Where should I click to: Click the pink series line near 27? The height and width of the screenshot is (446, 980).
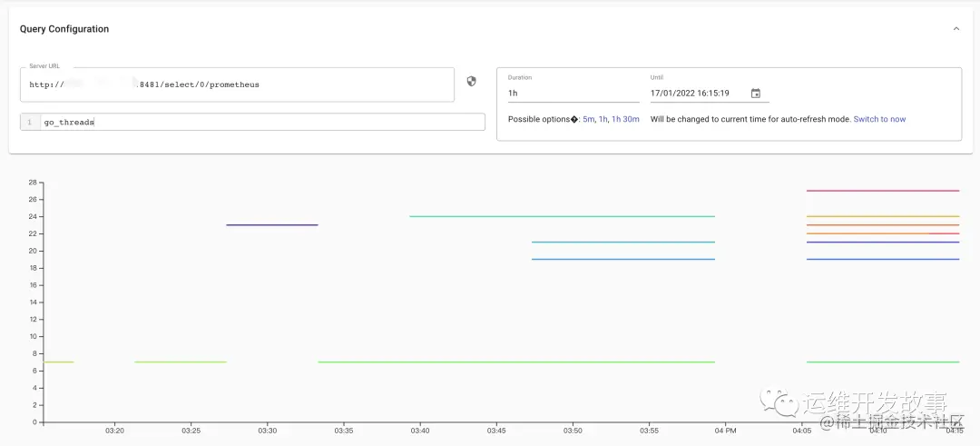883,190
